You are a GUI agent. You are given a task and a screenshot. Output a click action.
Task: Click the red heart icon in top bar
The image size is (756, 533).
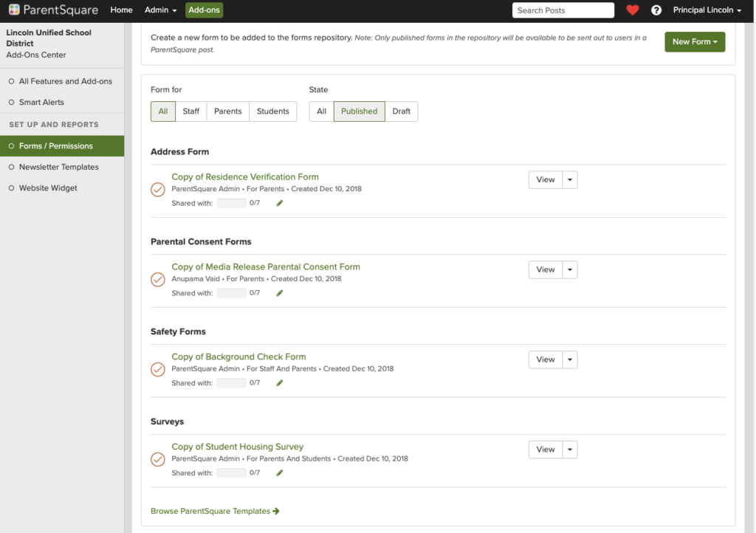(632, 10)
